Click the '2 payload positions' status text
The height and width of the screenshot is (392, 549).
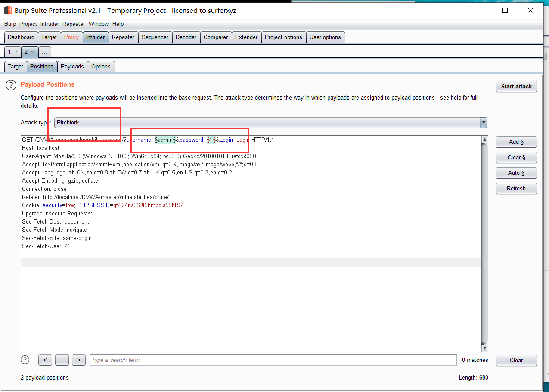(x=45, y=377)
